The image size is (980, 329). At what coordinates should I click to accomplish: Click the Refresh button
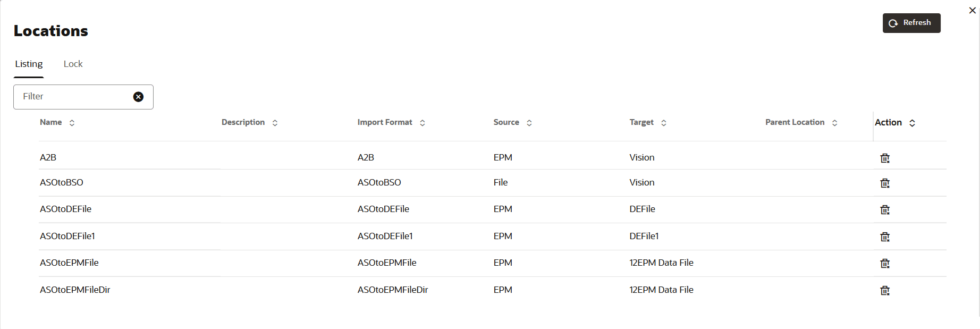point(911,23)
